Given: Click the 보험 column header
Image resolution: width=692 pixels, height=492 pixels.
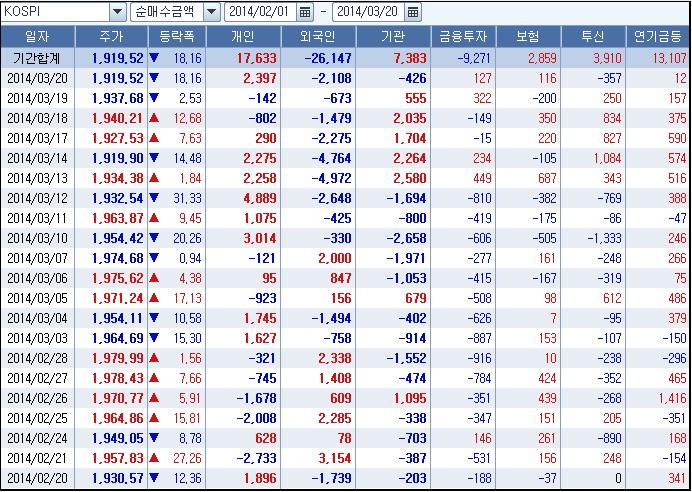Looking at the screenshot, I should [x=528, y=37].
